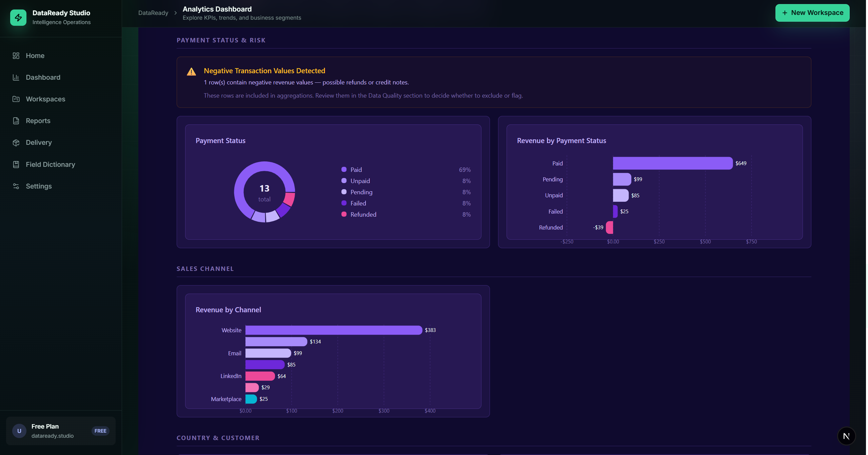The height and width of the screenshot is (455, 868).
Task: Click the Dashboard bar-chart icon
Action: click(16, 77)
